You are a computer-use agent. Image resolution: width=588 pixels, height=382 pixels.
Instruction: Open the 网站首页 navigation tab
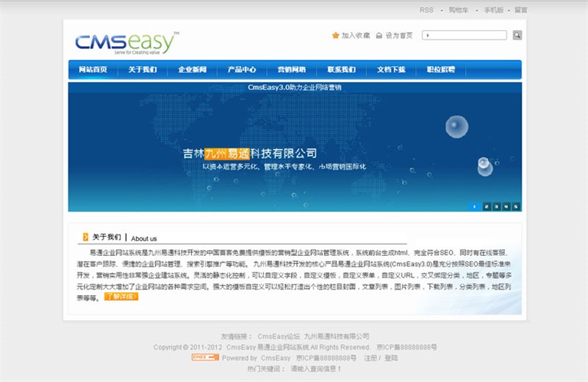tap(93, 70)
